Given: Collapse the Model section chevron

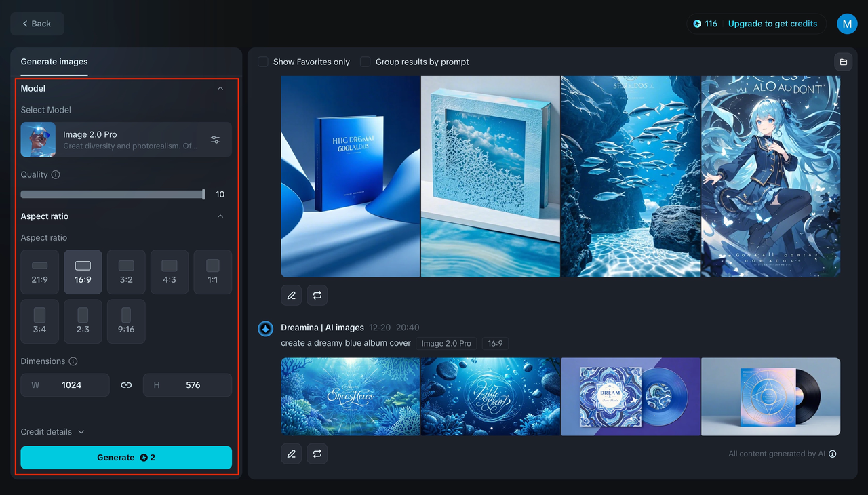Looking at the screenshot, I should pos(220,88).
